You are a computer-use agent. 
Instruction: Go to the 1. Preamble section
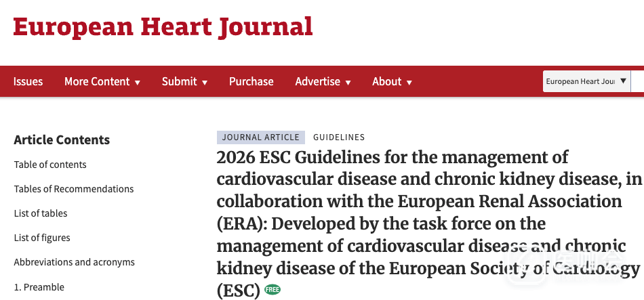pyautogui.click(x=39, y=287)
